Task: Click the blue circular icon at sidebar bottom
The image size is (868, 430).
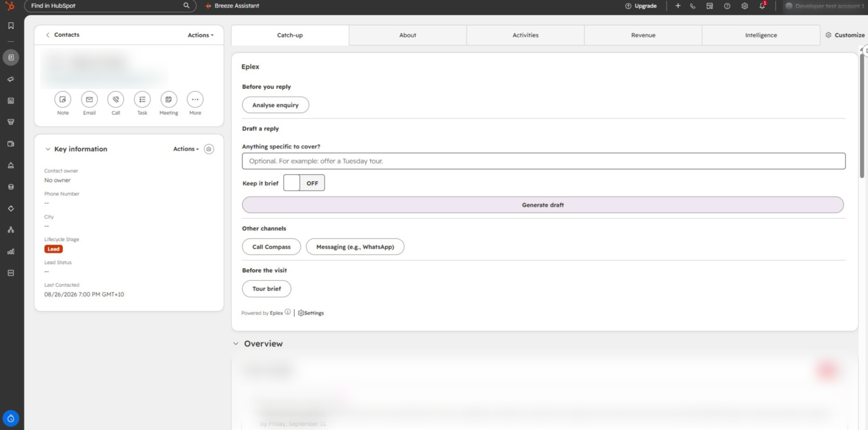Action: (x=11, y=418)
